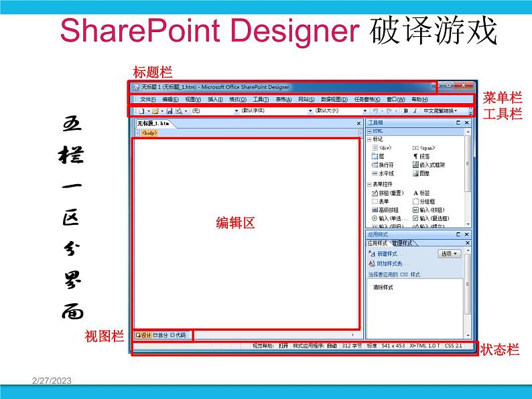The image size is (532, 399).
Task: Open the 格式(O) Format menu
Action: click(x=238, y=99)
